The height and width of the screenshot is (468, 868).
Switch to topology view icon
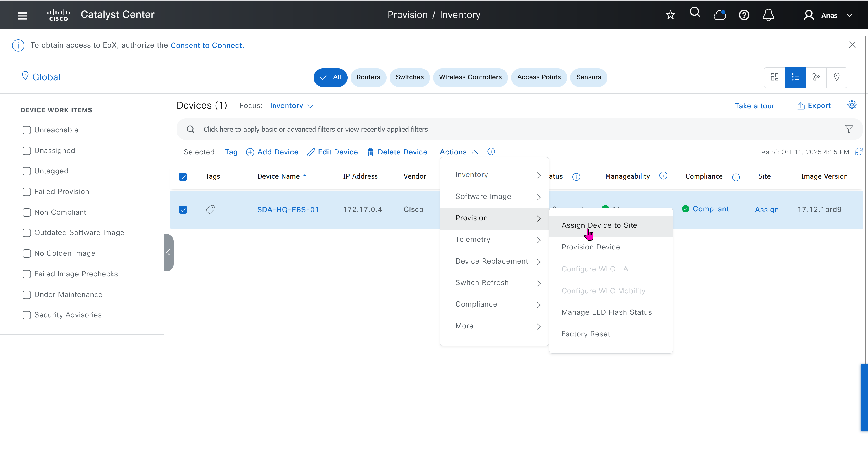click(816, 77)
